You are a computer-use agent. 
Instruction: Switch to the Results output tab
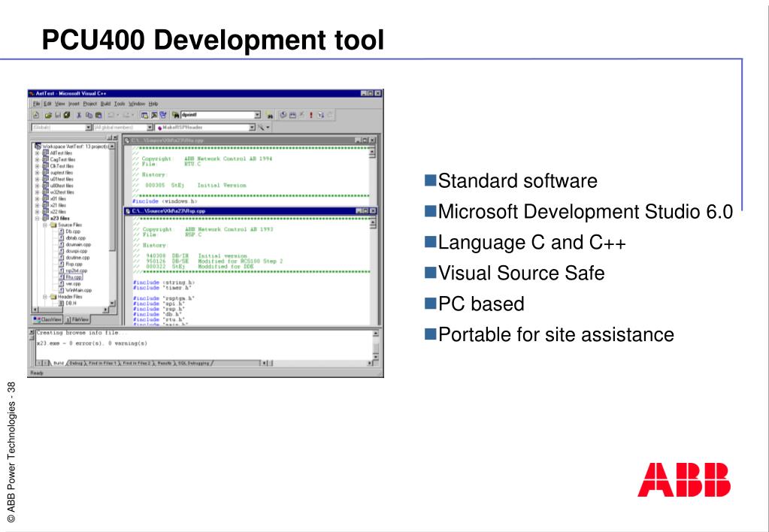[x=165, y=364]
